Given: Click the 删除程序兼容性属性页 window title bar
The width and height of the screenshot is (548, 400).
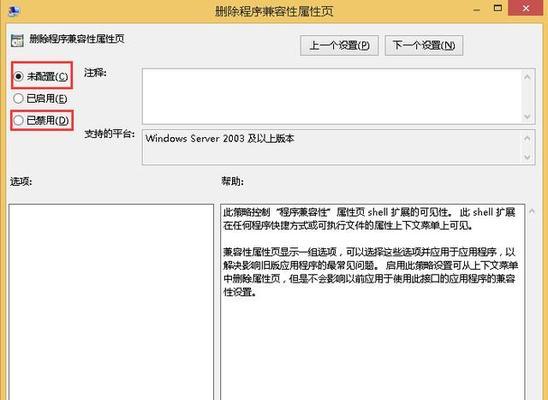Looking at the screenshot, I should click(x=274, y=11).
